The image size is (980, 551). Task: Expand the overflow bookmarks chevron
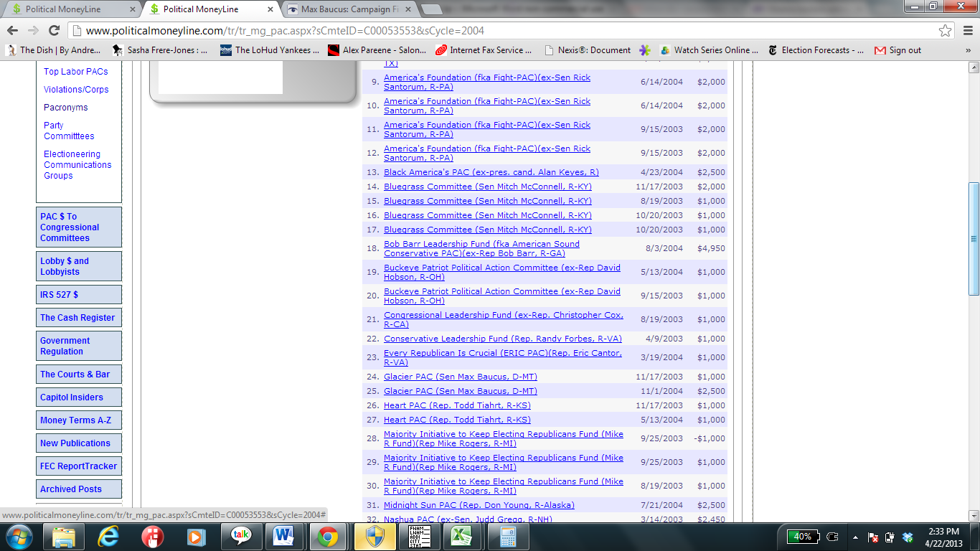pos(969,50)
